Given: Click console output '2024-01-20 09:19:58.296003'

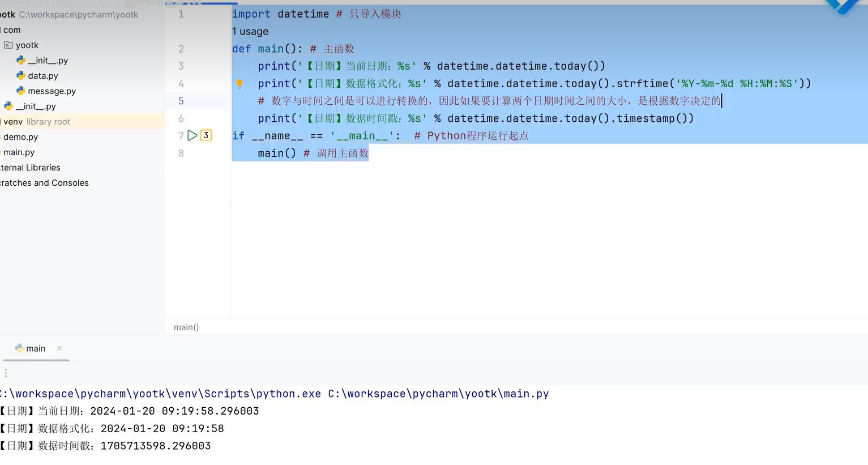Looking at the screenshot, I should pyautogui.click(x=174, y=411).
